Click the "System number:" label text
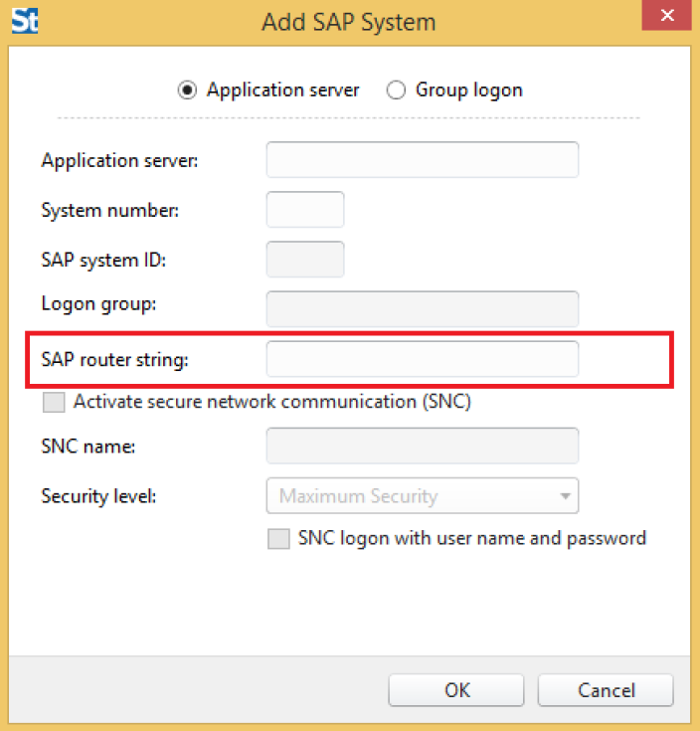This screenshot has width=700, height=731. click(110, 210)
